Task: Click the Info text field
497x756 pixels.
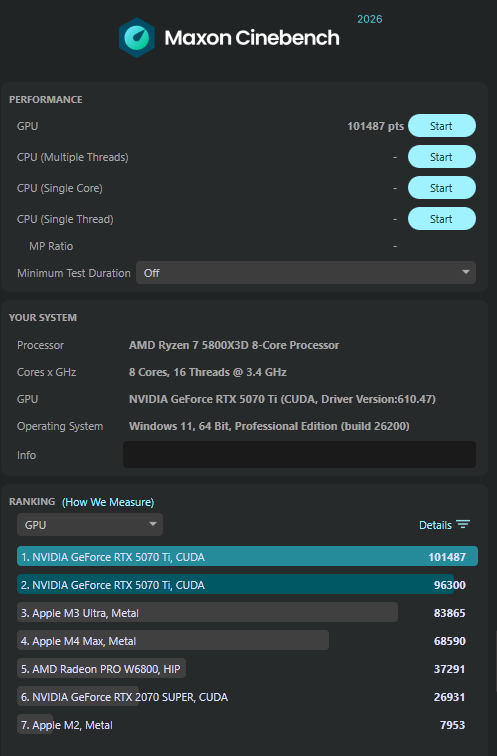Action: [299, 455]
